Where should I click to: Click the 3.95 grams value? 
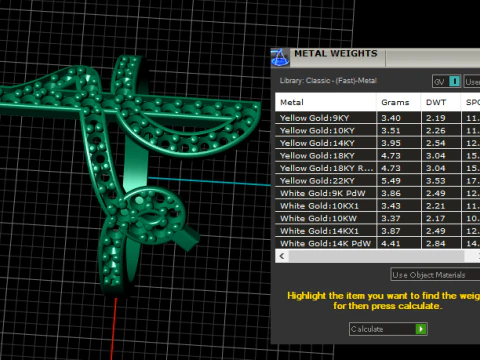coord(391,143)
